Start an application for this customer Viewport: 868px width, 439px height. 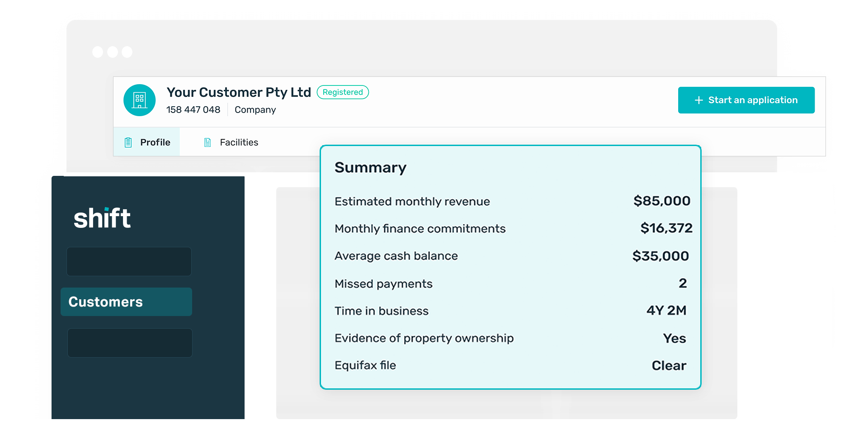point(746,100)
